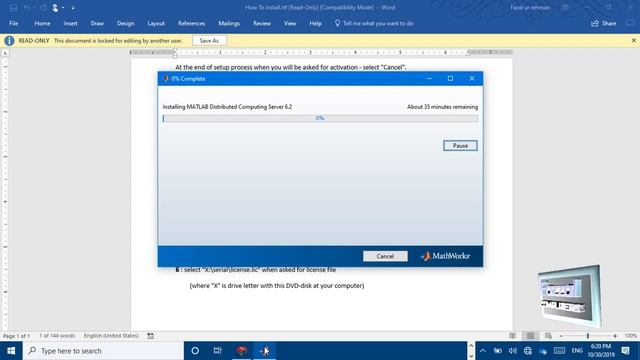The width and height of the screenshot is (640, 360).
Task: Open the Windows Start menu
Action: (11, 351)
